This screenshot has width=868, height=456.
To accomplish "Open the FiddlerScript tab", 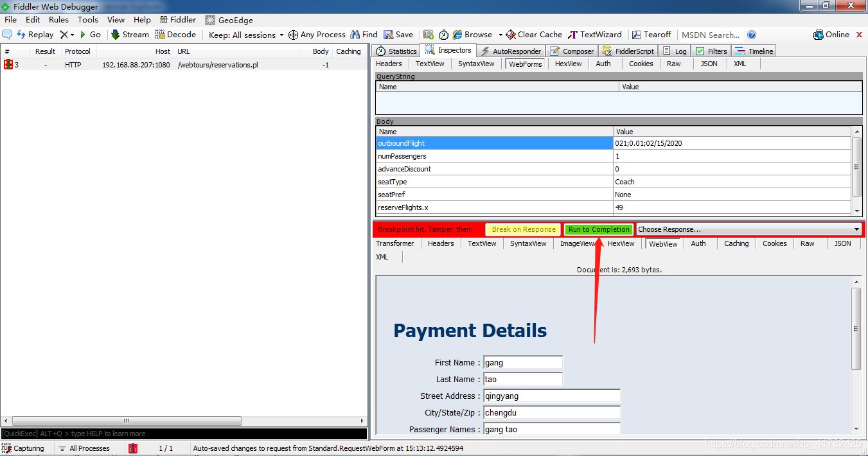I will coord(628,51).
